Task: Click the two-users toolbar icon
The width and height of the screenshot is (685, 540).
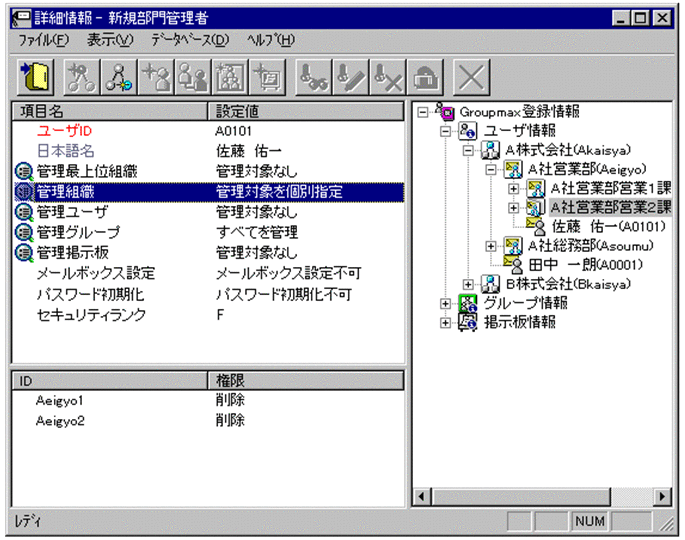Action: tap(193, 77)
